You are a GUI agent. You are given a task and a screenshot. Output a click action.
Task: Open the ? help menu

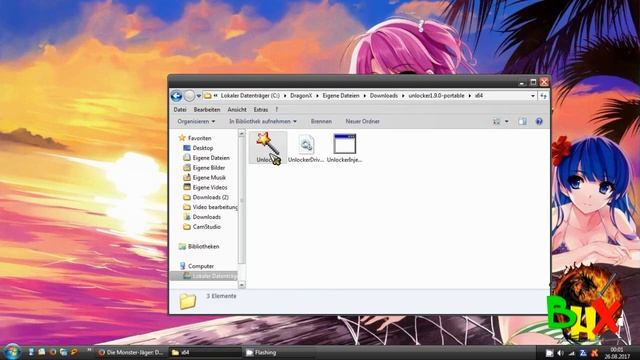(x=276, y=109)
